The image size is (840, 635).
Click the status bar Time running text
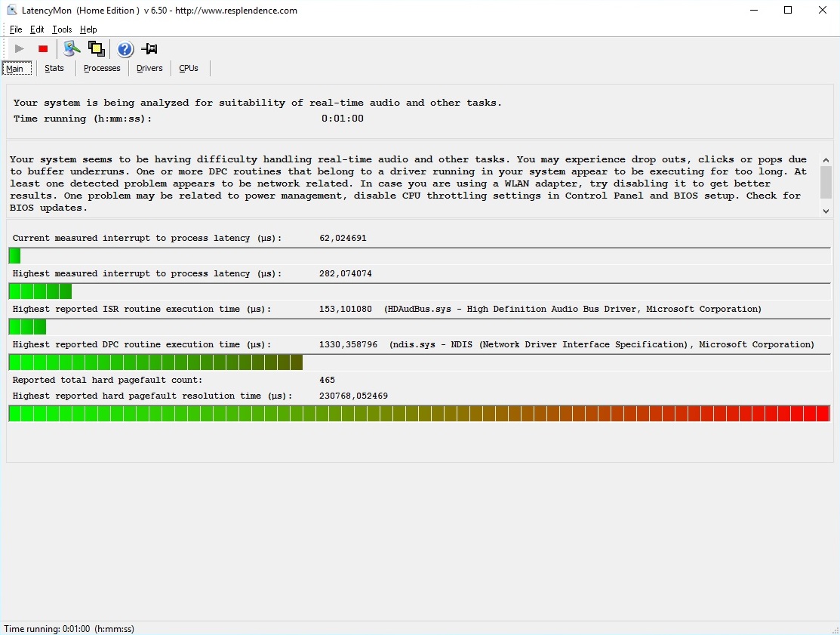click(69, 628)
